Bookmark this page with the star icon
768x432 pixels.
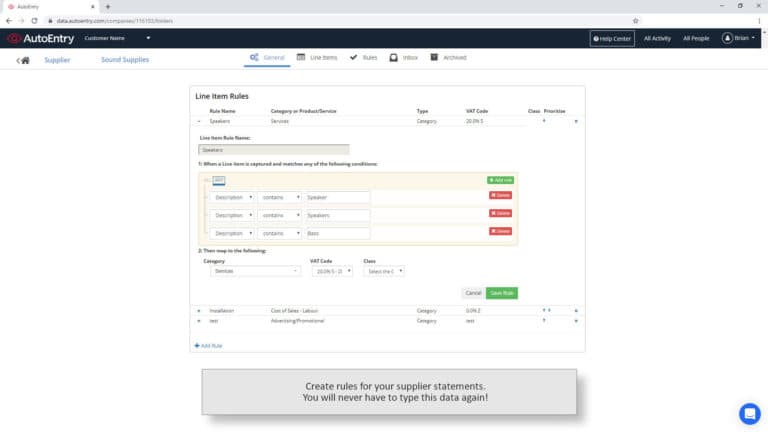point(635,20)
